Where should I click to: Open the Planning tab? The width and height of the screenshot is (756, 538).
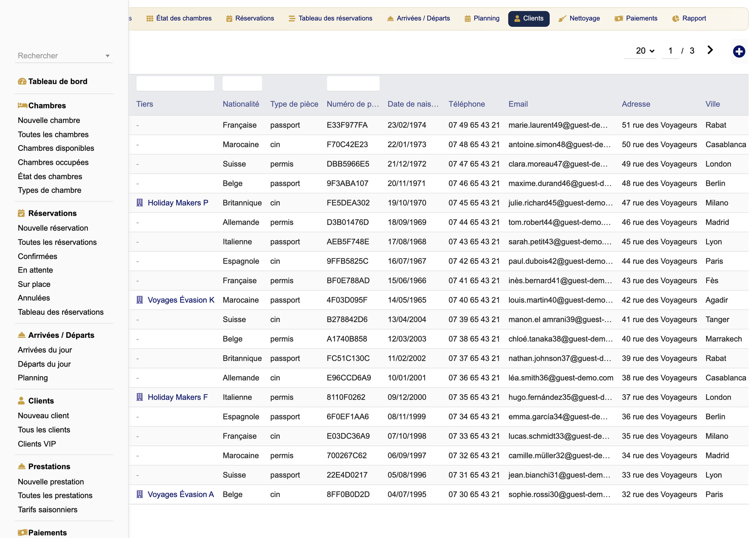click(x=482, y=18)
